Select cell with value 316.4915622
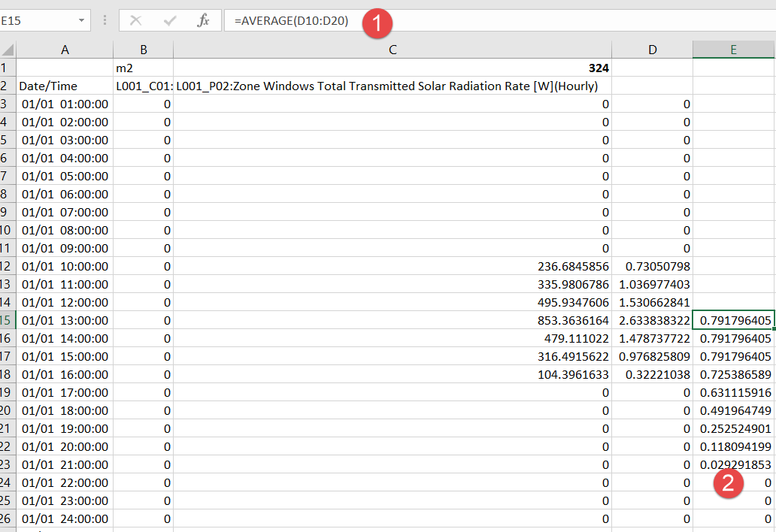 (x=393, y=356)
